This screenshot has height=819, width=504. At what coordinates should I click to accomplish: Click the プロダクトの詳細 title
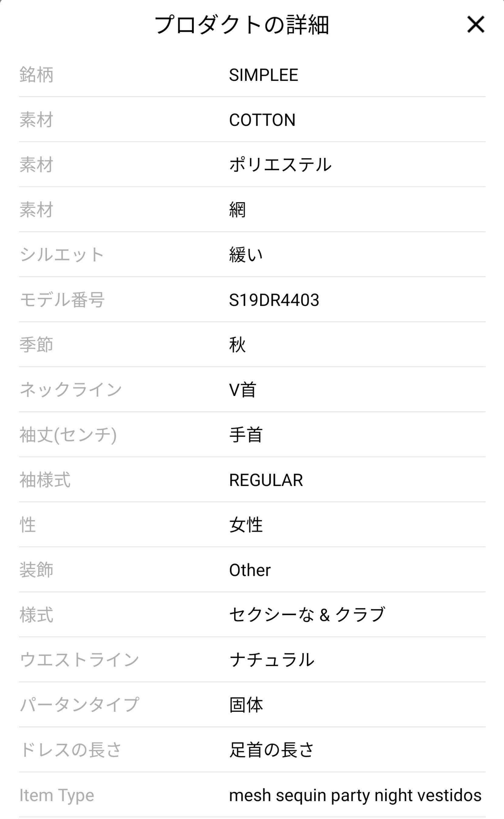pos(242,25)
